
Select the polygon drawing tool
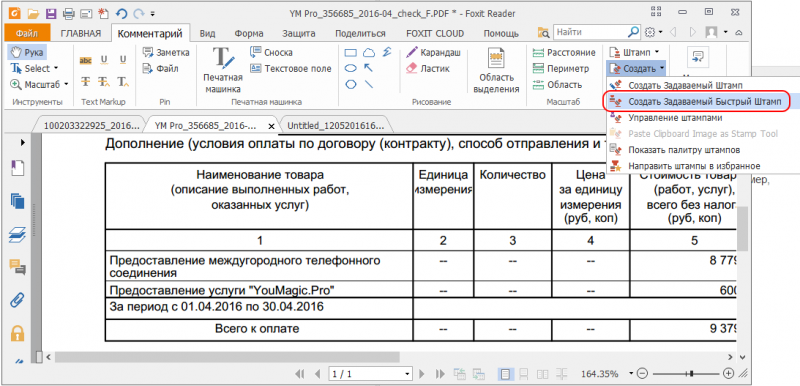click(351, 84)
